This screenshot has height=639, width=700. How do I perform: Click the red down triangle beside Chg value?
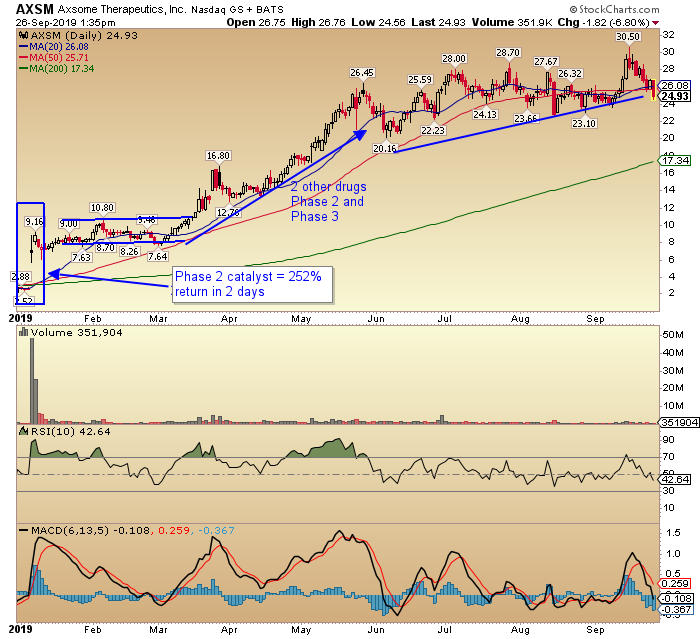tap(655, 23)
